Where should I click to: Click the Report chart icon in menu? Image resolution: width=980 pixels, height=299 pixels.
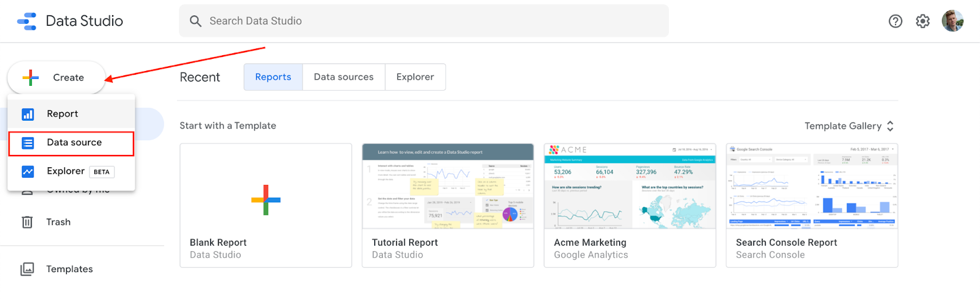(28, 114)
